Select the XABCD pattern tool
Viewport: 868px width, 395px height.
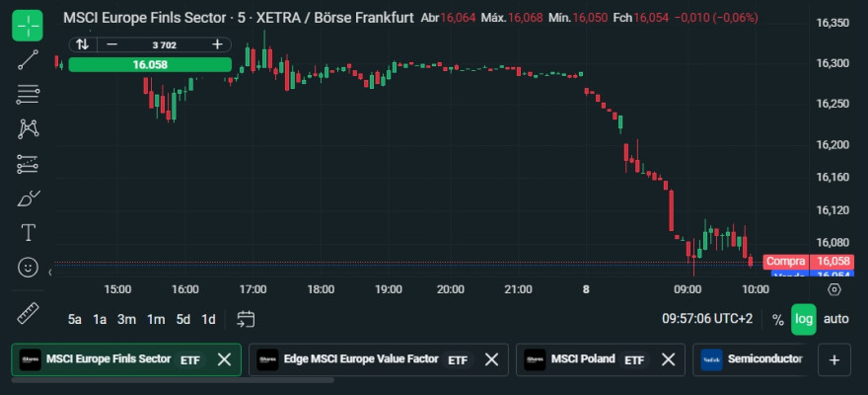(28, 129)
